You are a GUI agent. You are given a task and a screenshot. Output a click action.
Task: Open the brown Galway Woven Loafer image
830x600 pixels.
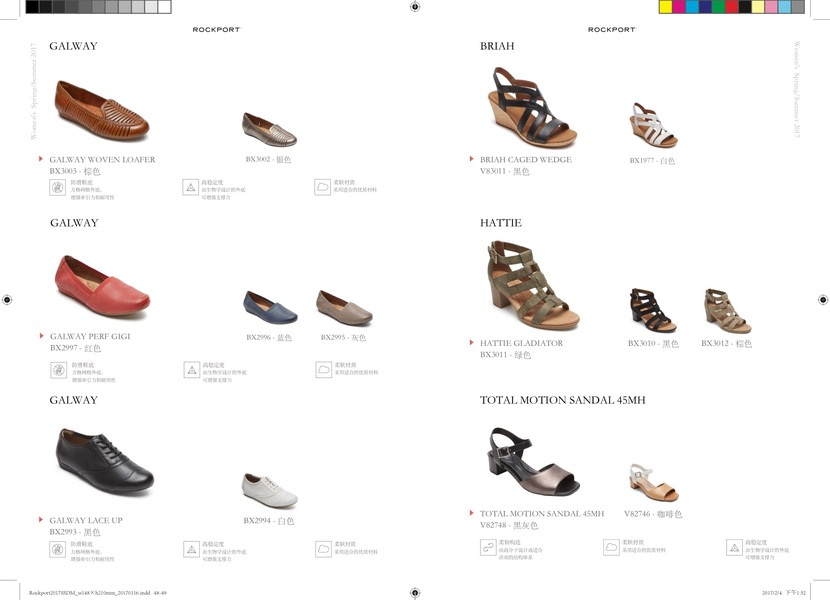click(x=102, y=111)
